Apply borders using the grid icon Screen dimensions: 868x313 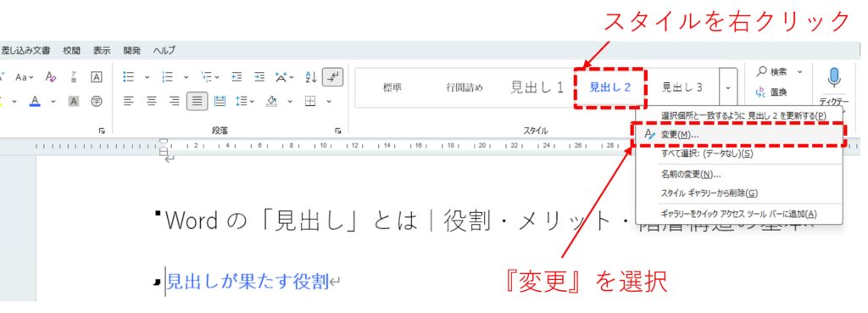pos(310,102)
